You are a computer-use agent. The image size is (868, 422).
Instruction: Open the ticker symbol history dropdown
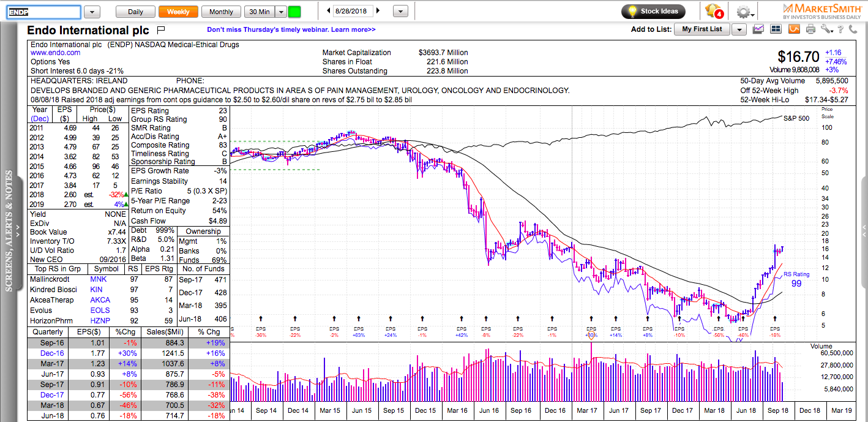click(x=92, y=12)
